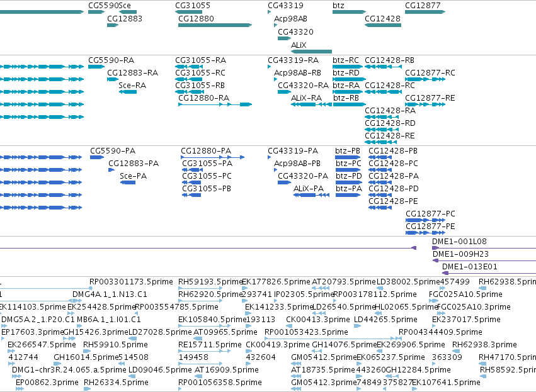This screenshot has width=536, height=392.
Task: Select the teal gene bar under CG12880
Action: [x=215, y=25]
